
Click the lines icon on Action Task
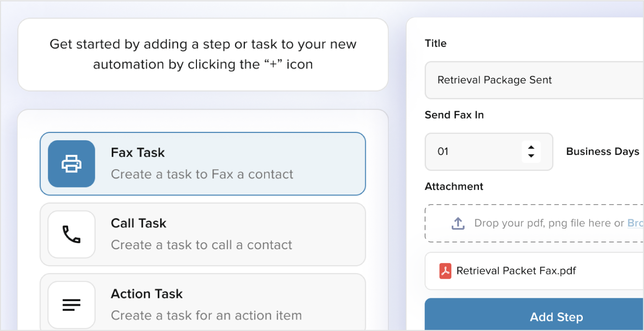71,305
